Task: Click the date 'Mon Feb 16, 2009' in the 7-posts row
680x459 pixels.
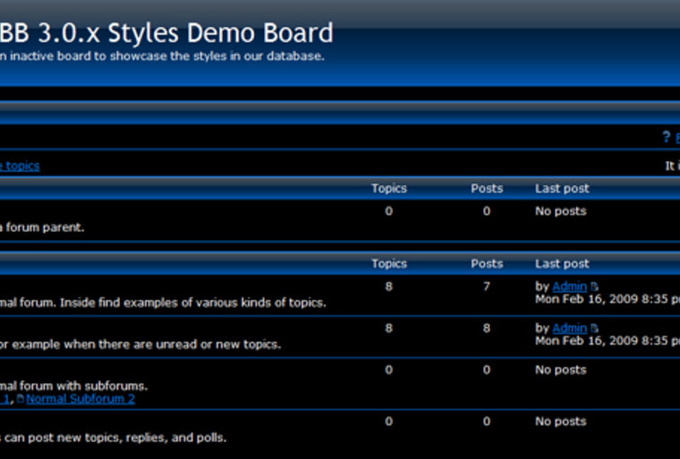Action: [584, 299]
